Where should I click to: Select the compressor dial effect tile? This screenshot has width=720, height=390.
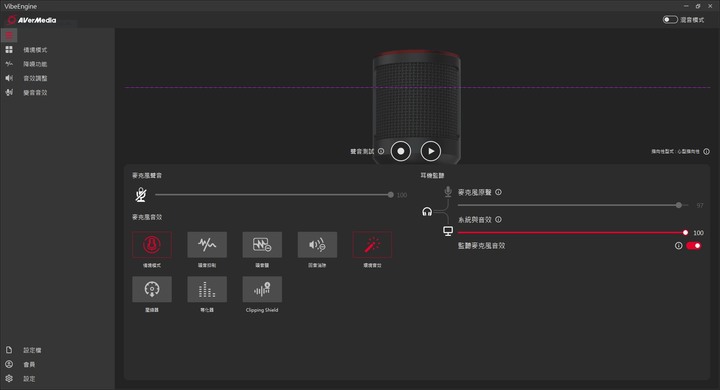tap(152, 289)
